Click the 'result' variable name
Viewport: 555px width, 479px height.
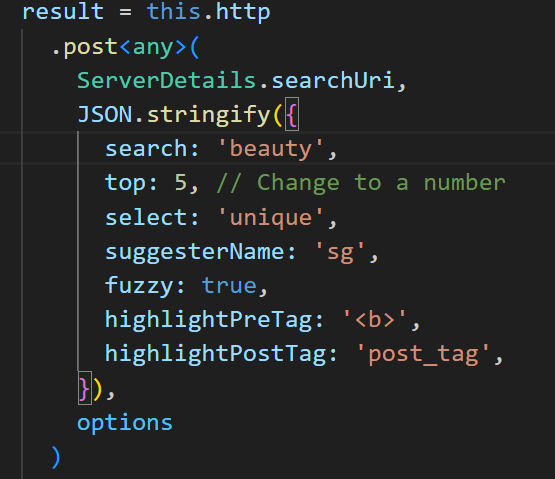pos(63,11)
